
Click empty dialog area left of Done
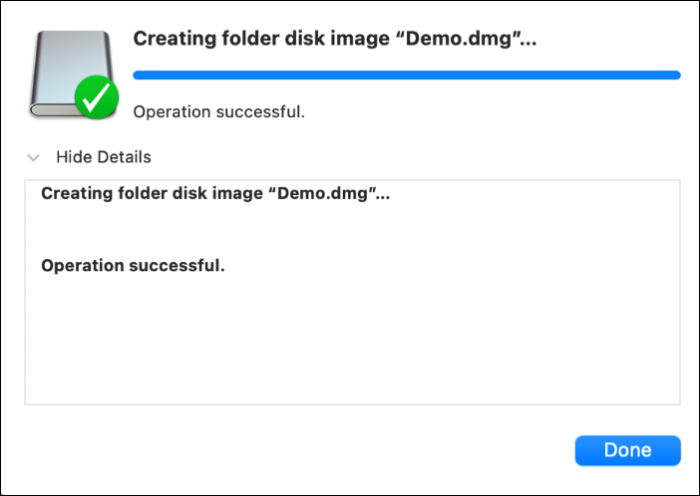(x=300, y=450)
